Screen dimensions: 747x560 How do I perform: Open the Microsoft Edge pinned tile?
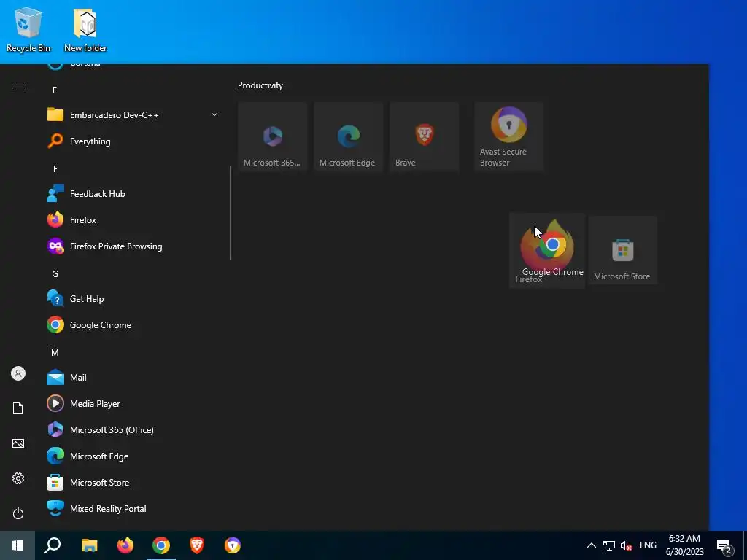point(348,136)
